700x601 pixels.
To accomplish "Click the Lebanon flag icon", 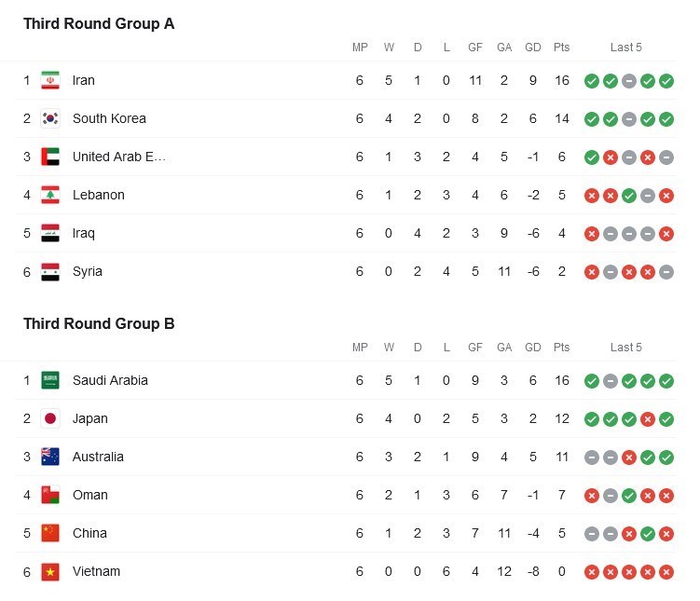I will (x=50, y=195).
